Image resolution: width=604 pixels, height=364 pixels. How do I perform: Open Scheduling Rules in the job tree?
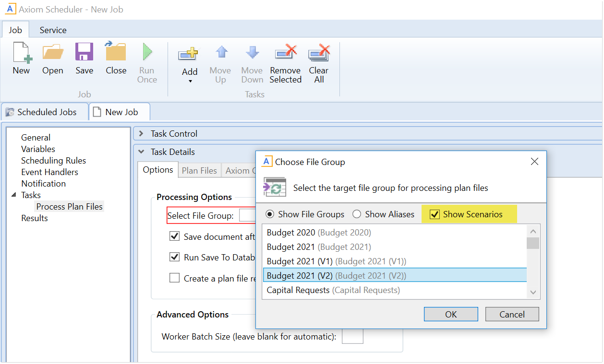pyautogui.click(x=54, y=161)
